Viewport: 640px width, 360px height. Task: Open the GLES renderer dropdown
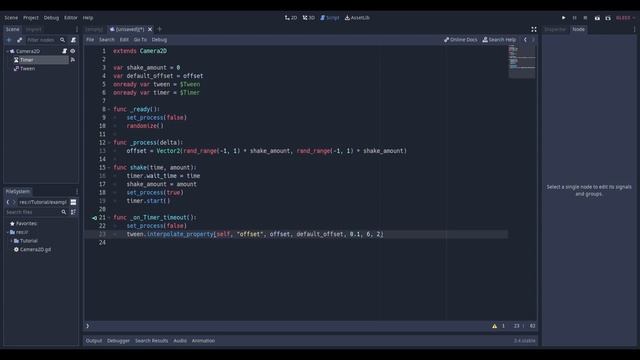click(x=625, y=18)
